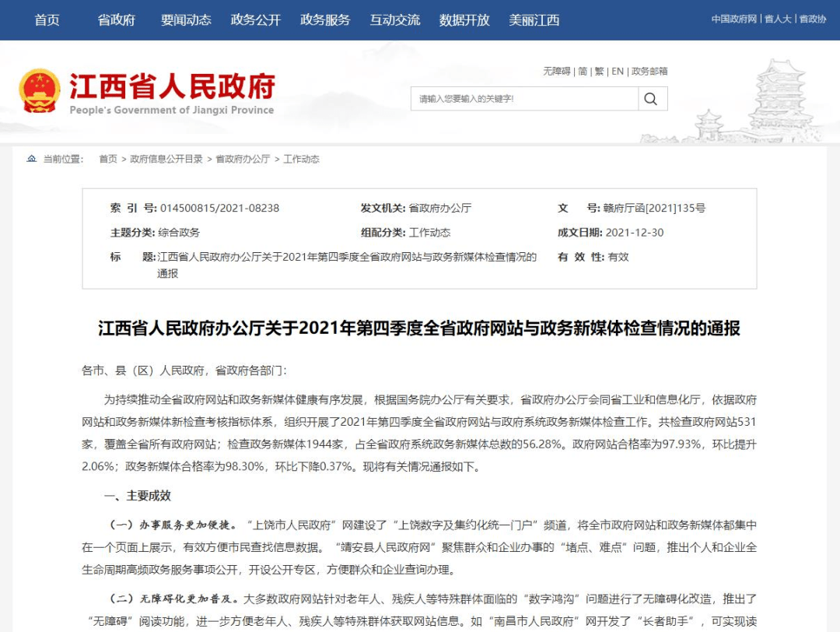Open the 政务邮箱 mailbox link

649,72
